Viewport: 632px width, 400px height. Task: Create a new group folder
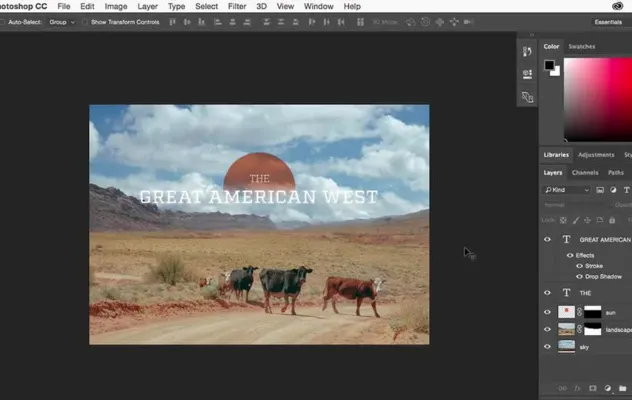[x=623, y=388]
